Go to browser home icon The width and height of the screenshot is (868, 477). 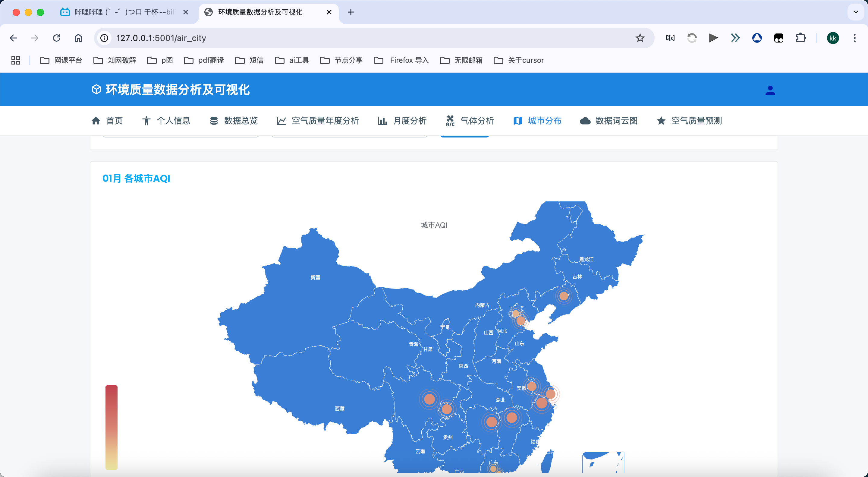point(78,38)
